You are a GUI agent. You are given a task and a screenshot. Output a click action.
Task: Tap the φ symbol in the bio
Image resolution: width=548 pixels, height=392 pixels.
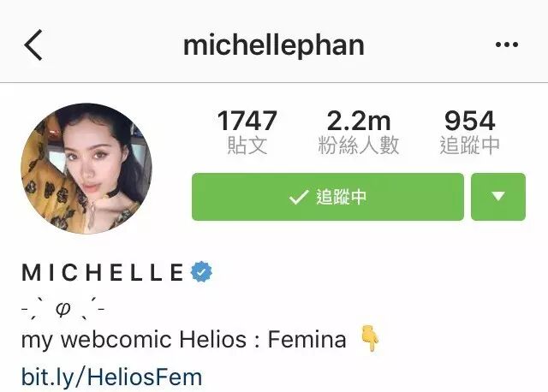pyautogui.click(x=63, y=309)
